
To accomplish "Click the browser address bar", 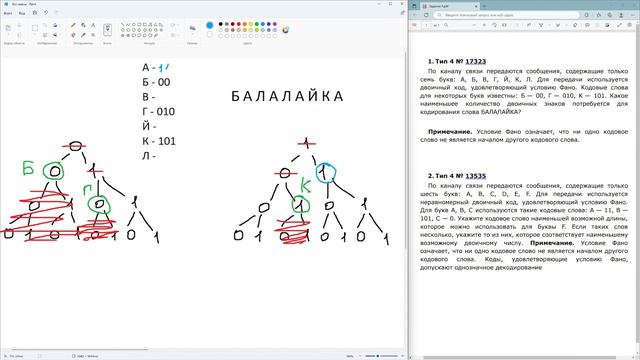I will click(507, 15).
